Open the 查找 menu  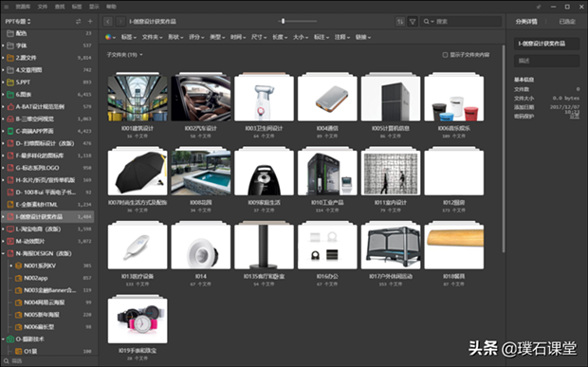60,7
